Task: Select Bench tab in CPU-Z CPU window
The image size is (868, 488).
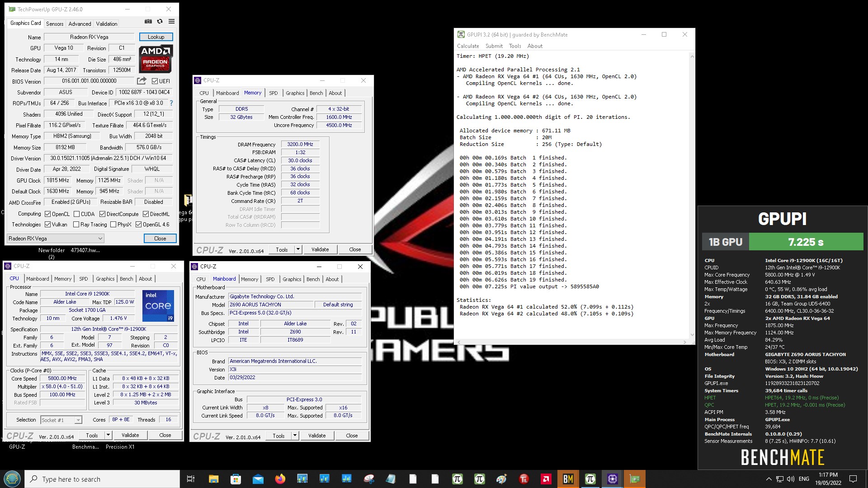Action: coord(127,279)
